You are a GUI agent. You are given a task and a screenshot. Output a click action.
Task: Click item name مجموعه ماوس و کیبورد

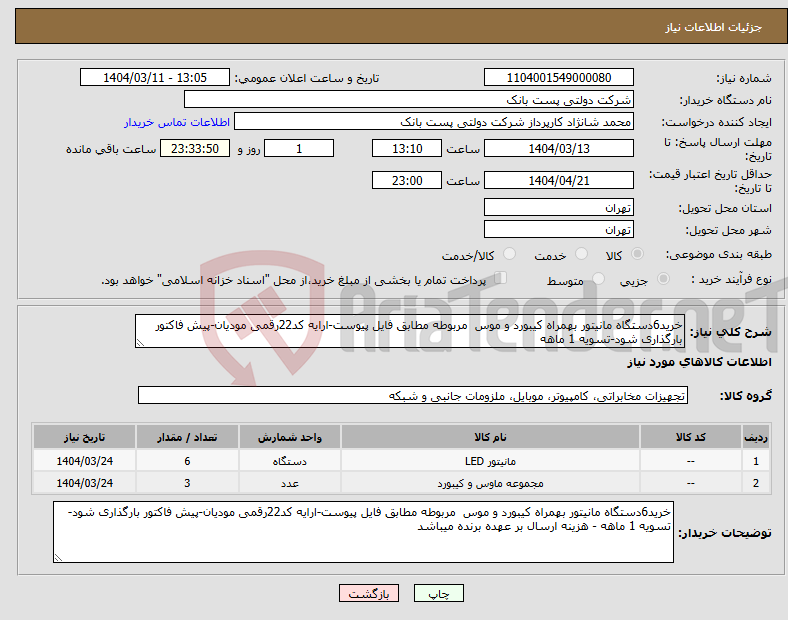[x=490, y=483]
